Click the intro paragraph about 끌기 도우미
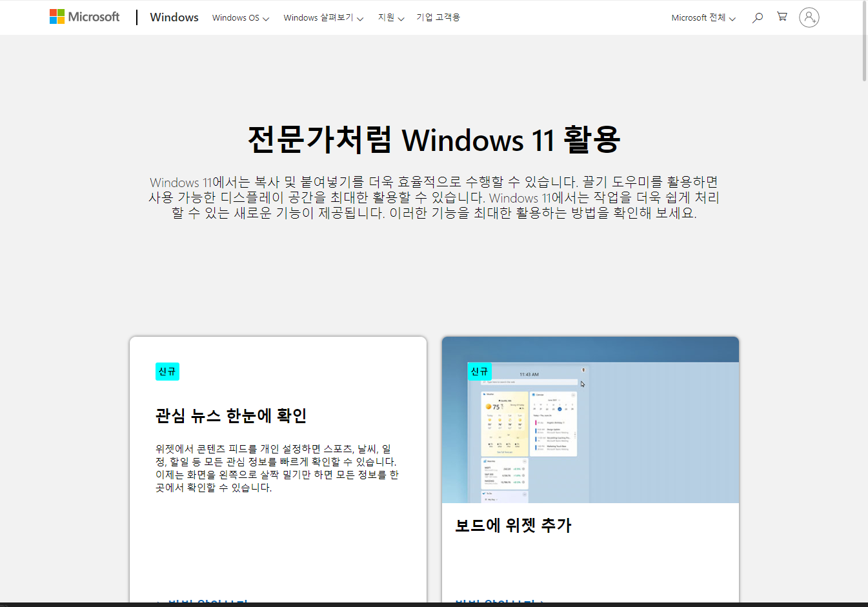 pos(434,197)
